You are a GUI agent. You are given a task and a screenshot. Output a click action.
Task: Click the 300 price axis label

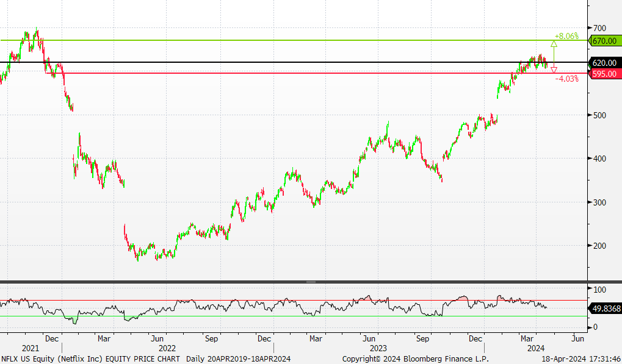[599, 202]
